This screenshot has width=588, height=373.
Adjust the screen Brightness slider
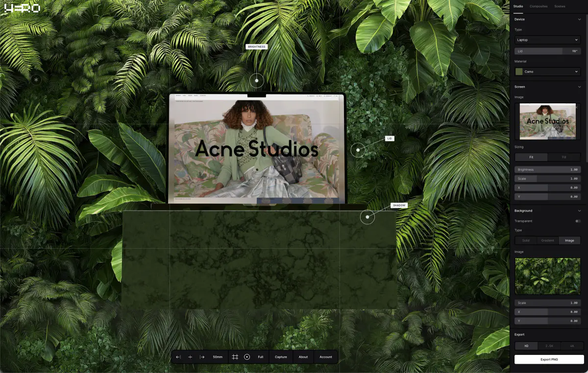pos(547,169)
